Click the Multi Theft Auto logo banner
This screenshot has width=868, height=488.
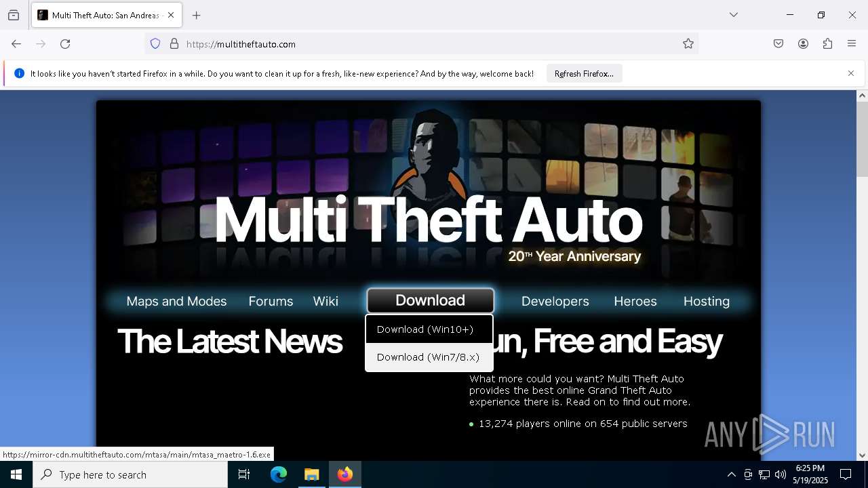(x=428, y=218)
